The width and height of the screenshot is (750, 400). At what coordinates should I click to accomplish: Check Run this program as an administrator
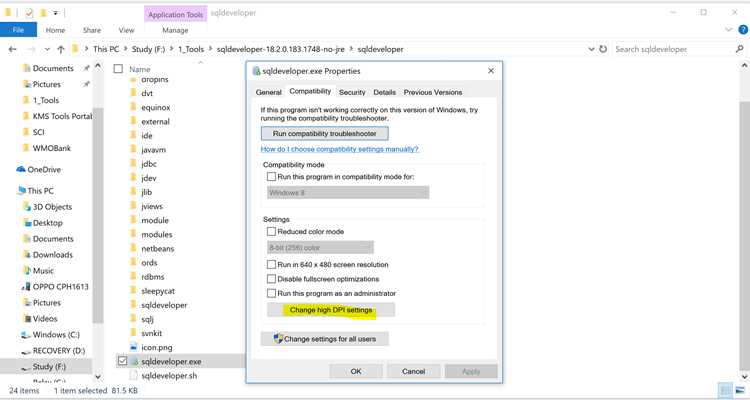click(271, 293)
